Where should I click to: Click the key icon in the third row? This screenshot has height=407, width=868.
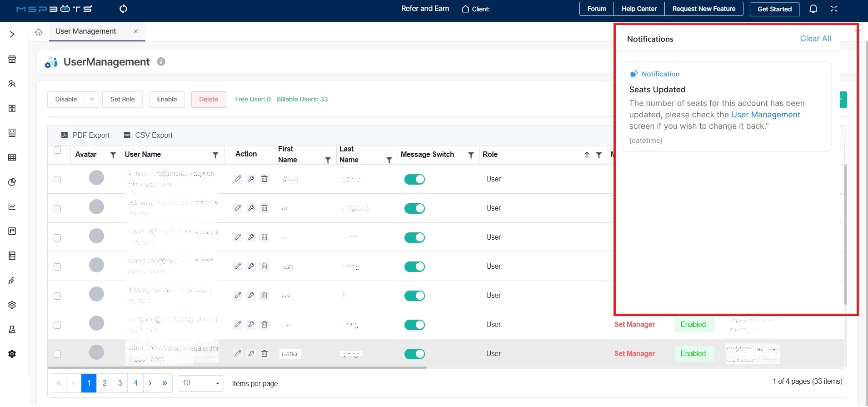coord(251,237)
